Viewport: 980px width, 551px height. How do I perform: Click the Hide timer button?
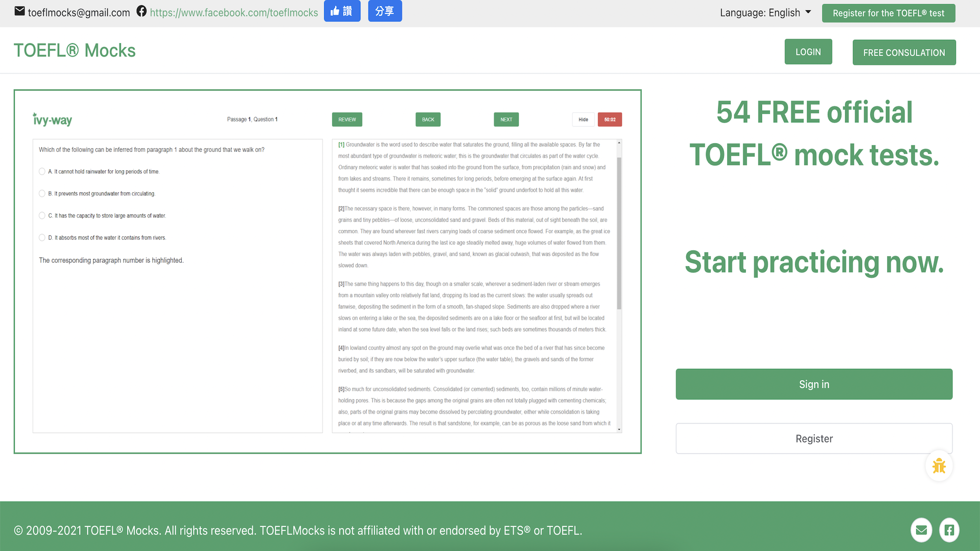coord(583,119)
